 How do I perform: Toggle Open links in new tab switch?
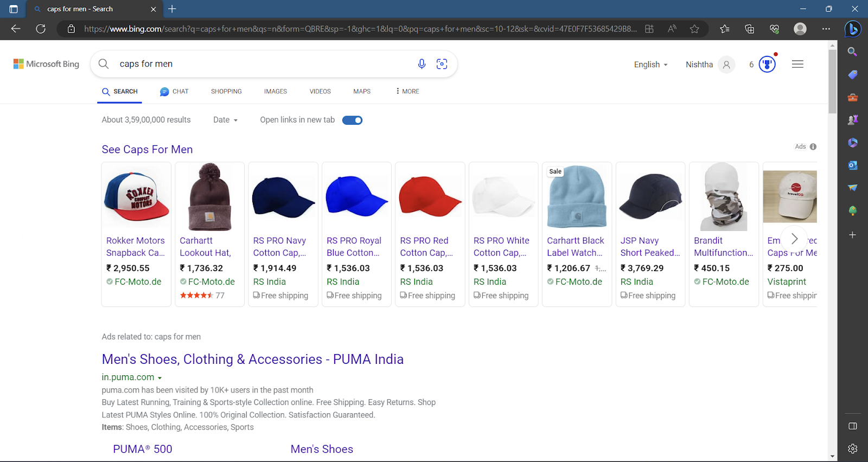click(352, 120)
